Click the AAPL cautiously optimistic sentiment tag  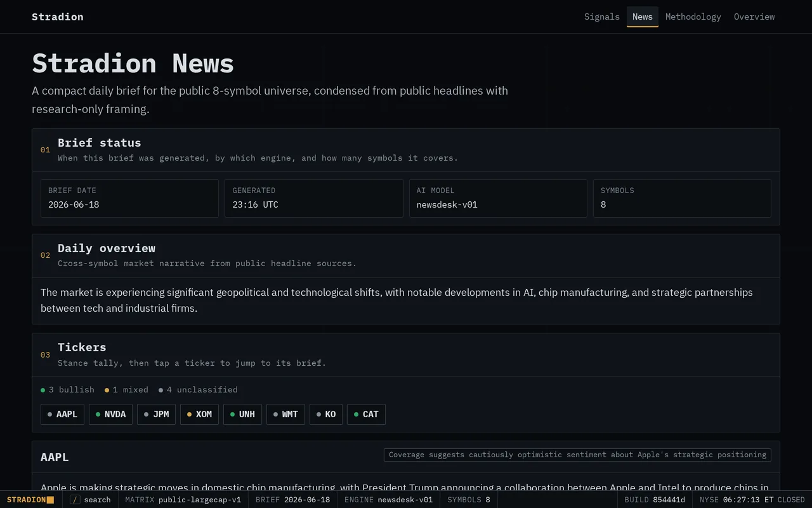tap(577, 455)
